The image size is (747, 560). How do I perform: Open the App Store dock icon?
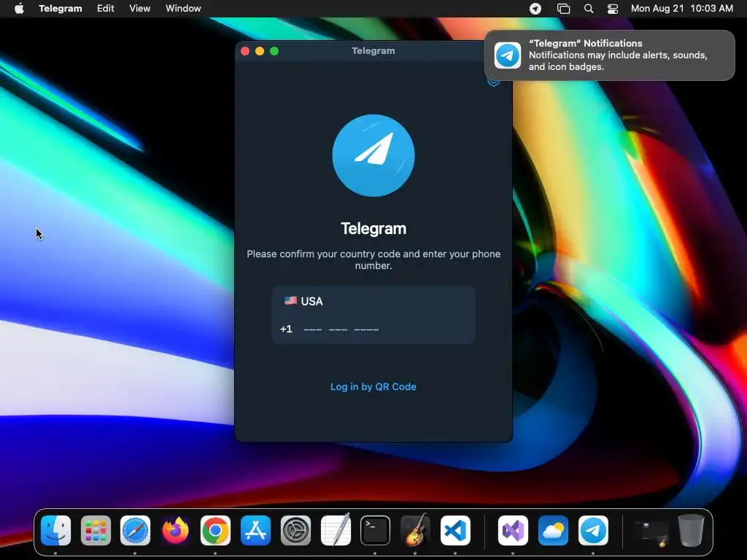tap(255, 530)
